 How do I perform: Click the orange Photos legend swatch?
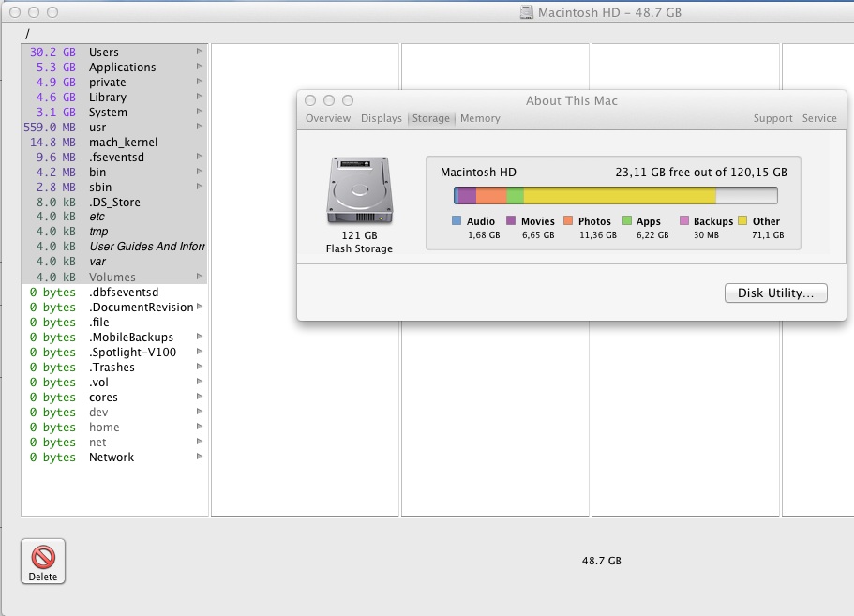568,220
